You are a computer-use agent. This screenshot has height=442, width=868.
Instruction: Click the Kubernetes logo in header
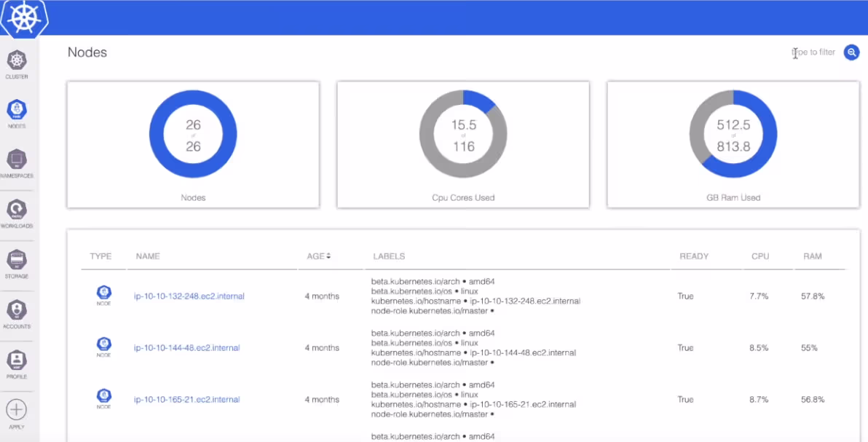point(25,18)
